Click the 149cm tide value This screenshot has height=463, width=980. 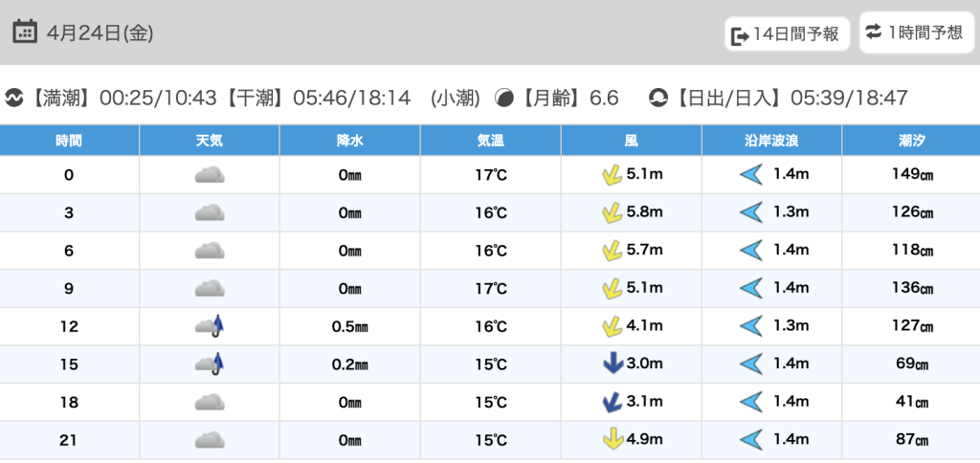(911, 175)
